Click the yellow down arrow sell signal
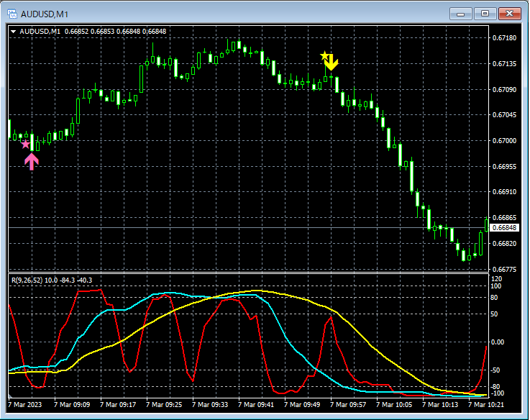 [x=332, y=63]
